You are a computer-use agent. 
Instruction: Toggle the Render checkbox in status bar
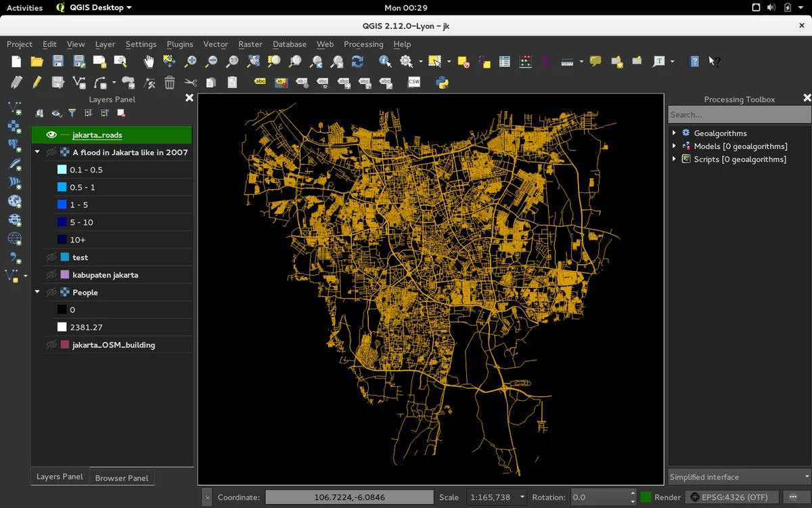coord(646,497)
